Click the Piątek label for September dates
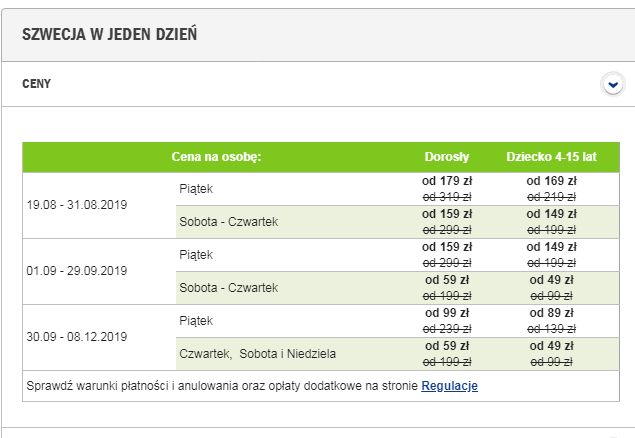Viewport: 635px width, 438px height. point(196,255)
